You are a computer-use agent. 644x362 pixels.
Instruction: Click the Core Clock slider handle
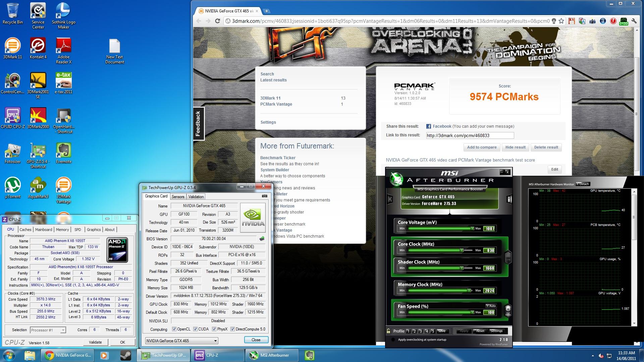(462, 250)
